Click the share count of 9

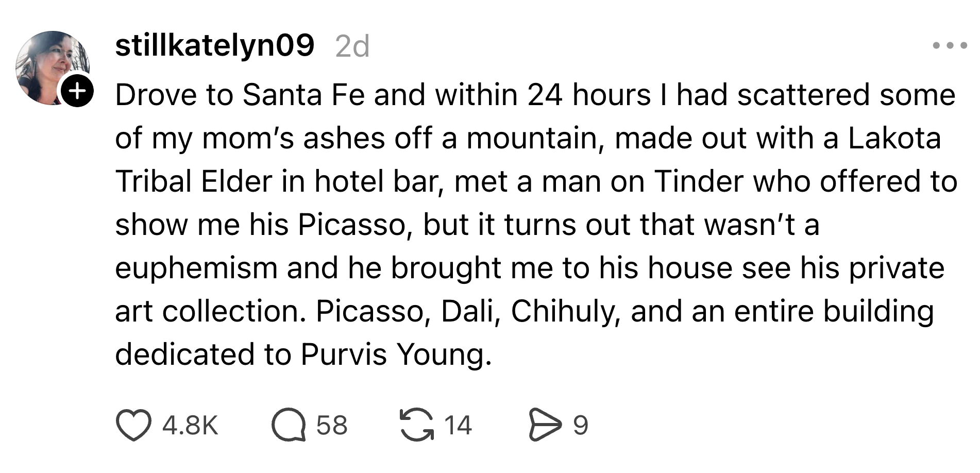[580, 426]
